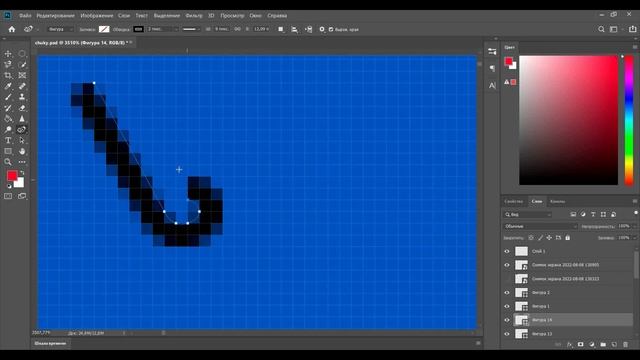This screenshot has width=640, height=360.
Task: Select the Elliptical Marquee tool
Action: [22, 53]
